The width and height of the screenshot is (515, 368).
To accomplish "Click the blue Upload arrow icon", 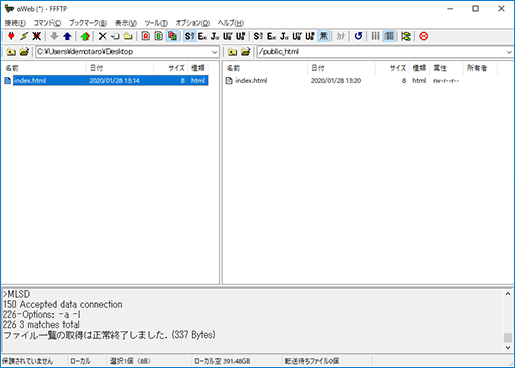I will coord(67,36).
